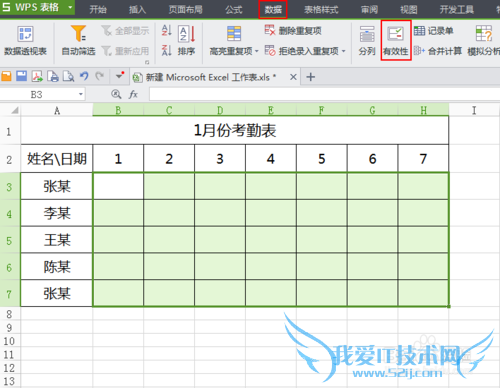Click the date header cell 7
This screenshot has width=500, height=388.
tap(423, 159)
